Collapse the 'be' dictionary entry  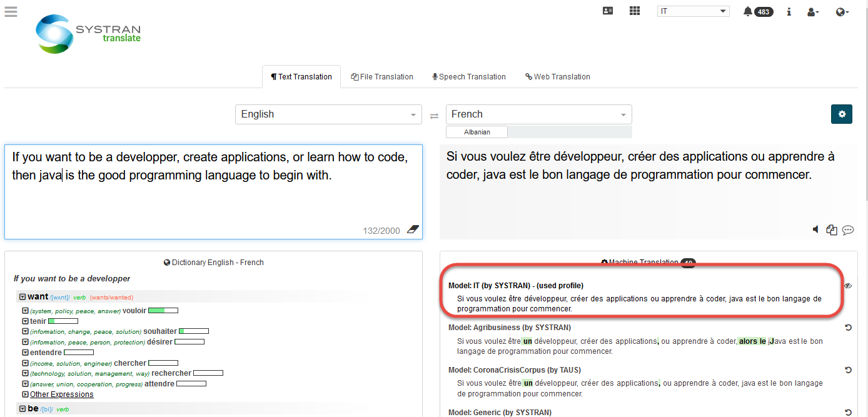click(23, 409)
